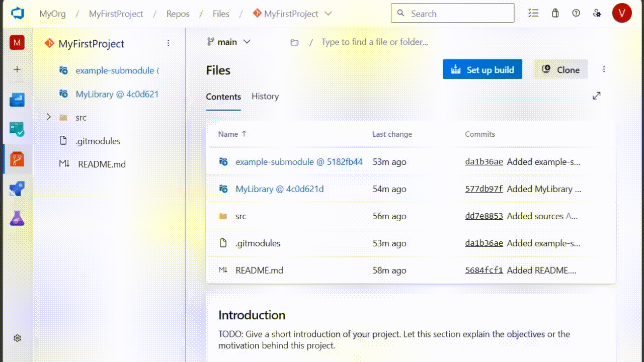Expand Files view using the fullscreen arrow

tap(596, 95)
